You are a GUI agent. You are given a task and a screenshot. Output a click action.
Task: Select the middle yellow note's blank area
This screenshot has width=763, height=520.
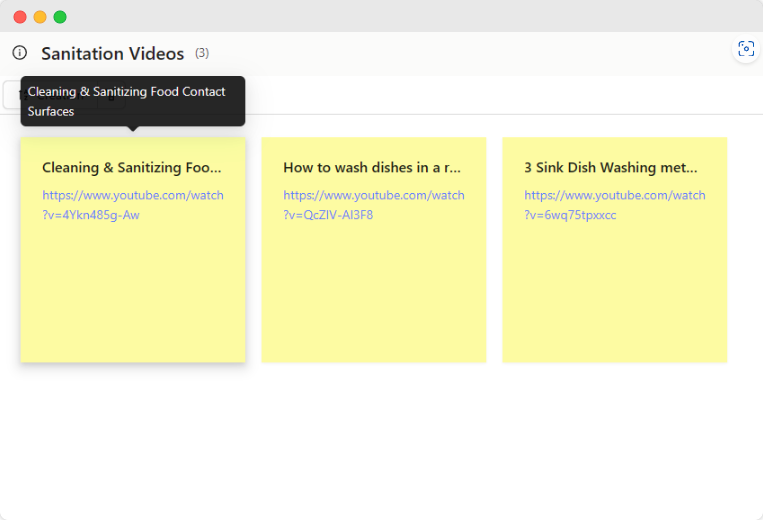[374, 292]
